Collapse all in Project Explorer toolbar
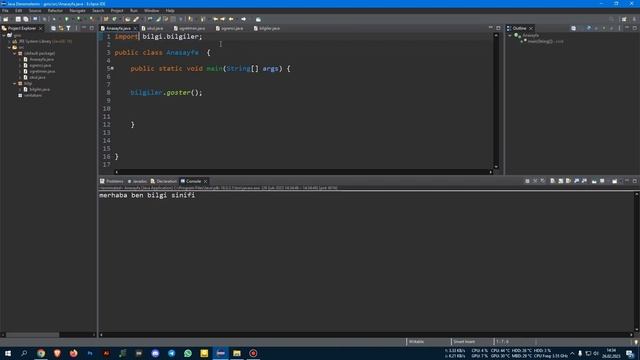The height and width of the screenshot is (360, 640). pyautogui.click(x=53, y=28)
